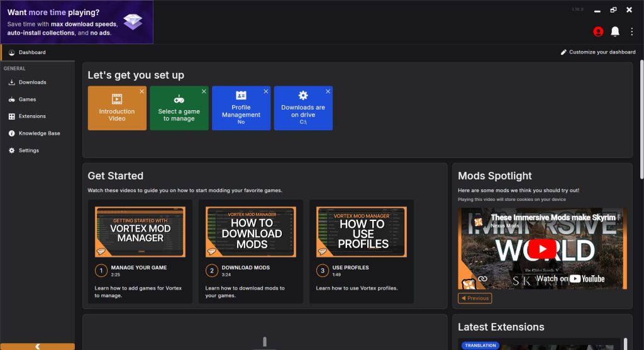Image resolution: width=644 pixels, height=350 pixels.
Task: Click the Knowledge Base info icon
Action: [x=11, y=133]
